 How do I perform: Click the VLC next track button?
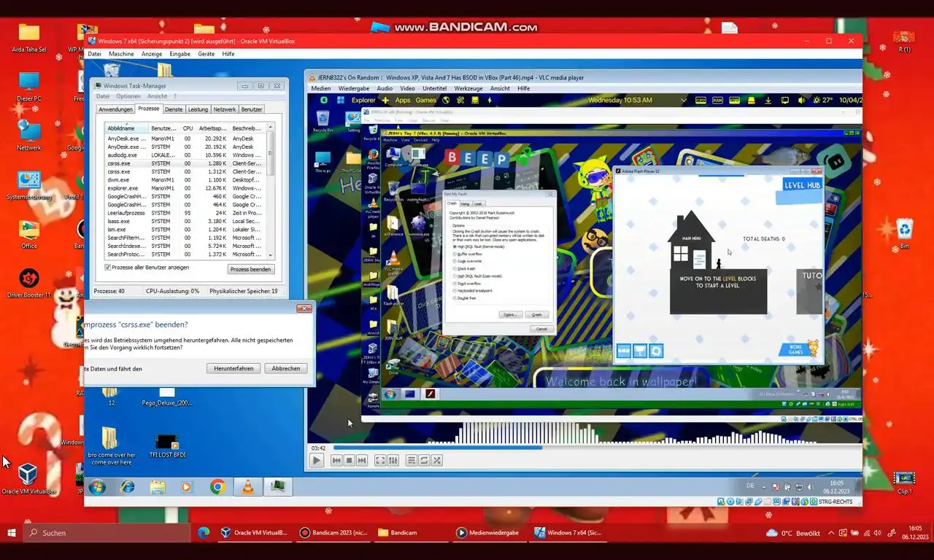pyautogui.click(x=362, y=460)
